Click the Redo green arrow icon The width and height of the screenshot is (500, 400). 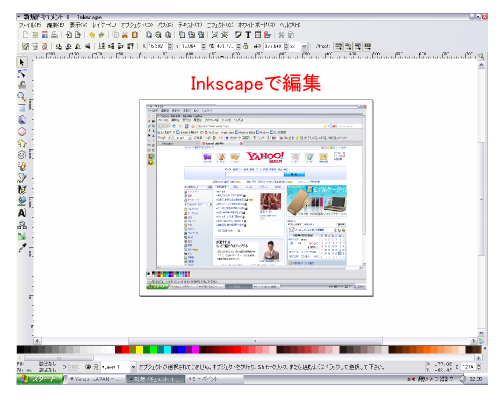(101, 35)
